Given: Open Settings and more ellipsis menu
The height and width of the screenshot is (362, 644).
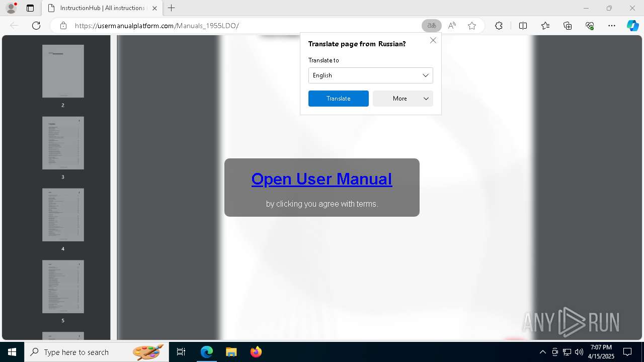Looking at the screenshot, I should [x=612, y=26].
